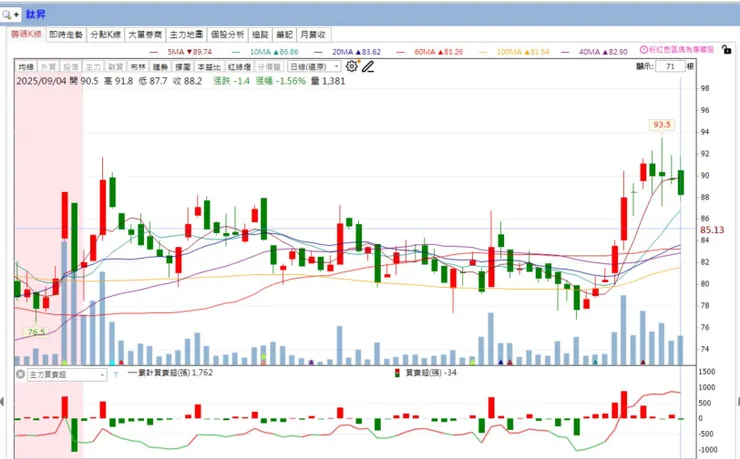Viewport: 740px width, 459px height.
Task: Toggle the 分價圖 overlay button
Action: tap(269, 67)
